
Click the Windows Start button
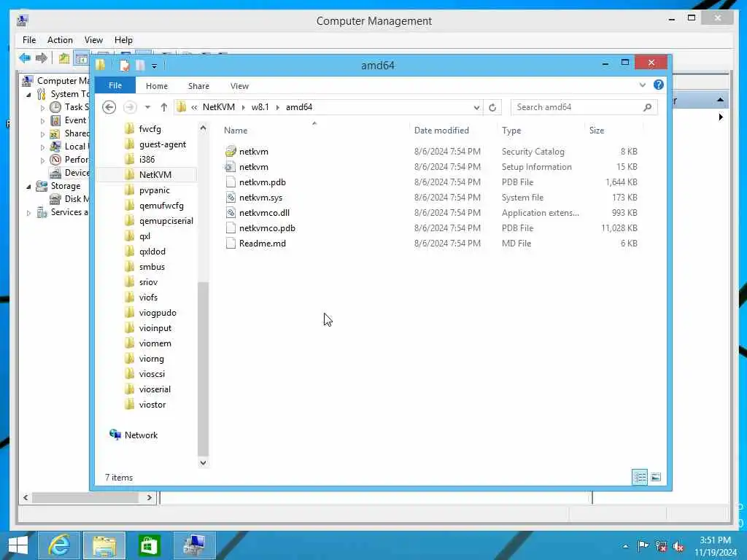18,545
